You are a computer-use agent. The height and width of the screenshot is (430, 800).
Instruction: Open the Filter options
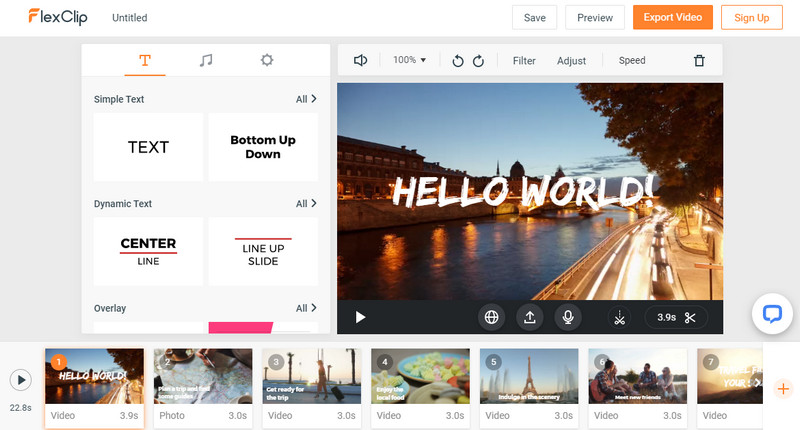pos(524,61)
